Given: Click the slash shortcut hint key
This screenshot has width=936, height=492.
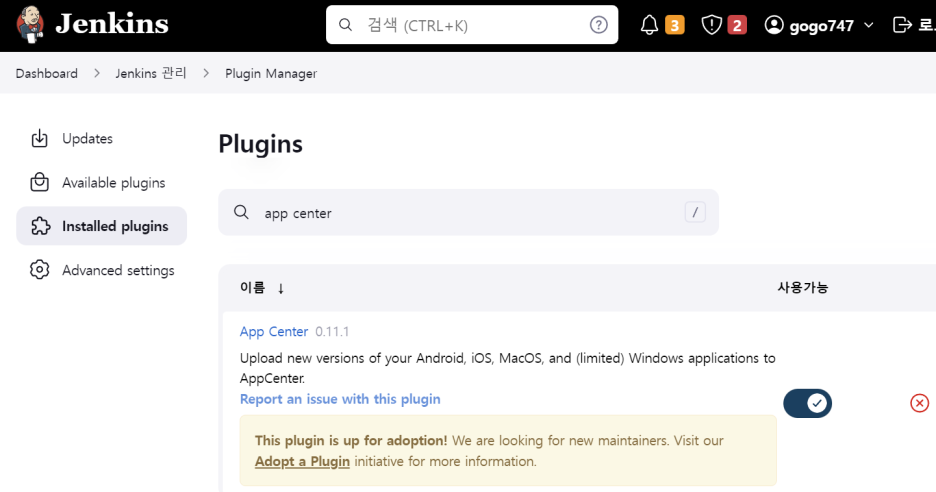Looking at the screenshot, I should coord(695,212).
